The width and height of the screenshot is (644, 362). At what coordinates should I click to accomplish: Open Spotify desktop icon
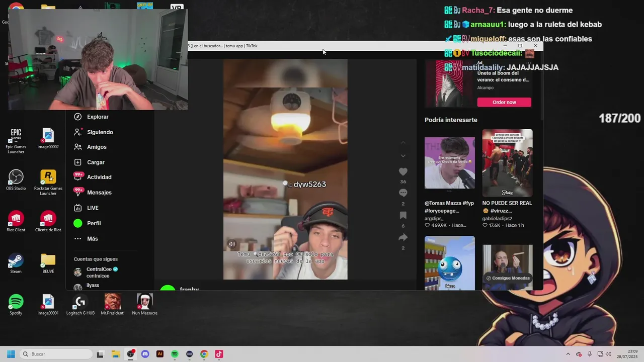point(16,305)
